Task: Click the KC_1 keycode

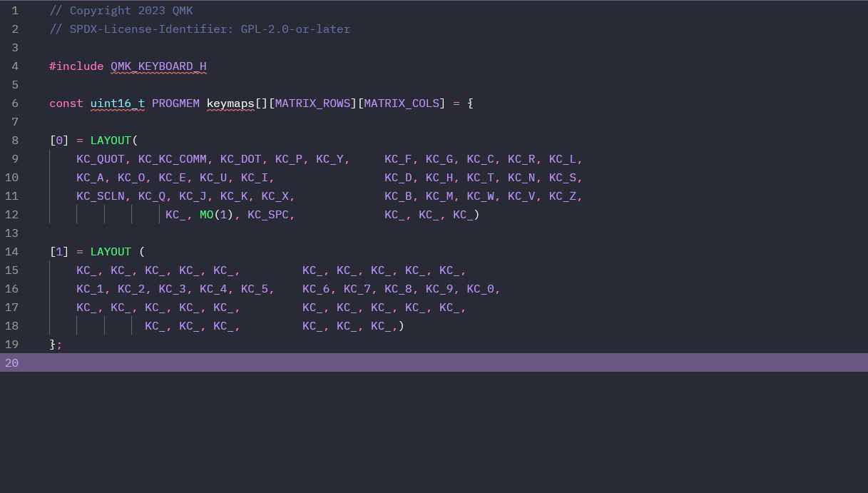Action: tap(90, 289)
